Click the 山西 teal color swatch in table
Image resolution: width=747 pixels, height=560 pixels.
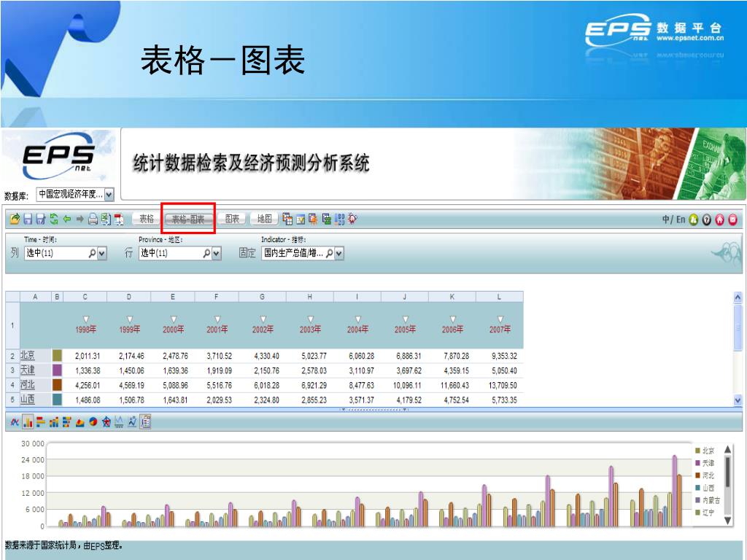coord(57,400)
